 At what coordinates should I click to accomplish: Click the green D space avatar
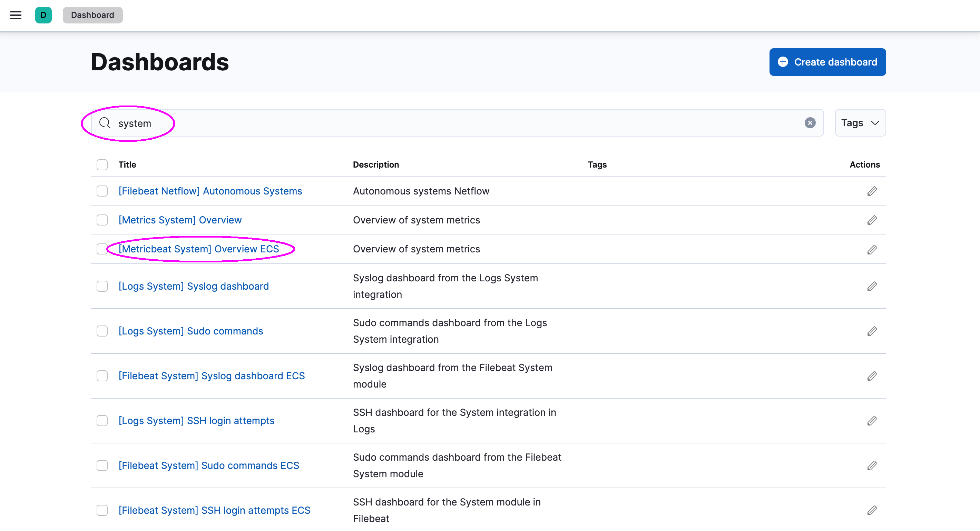click(43, 15)
